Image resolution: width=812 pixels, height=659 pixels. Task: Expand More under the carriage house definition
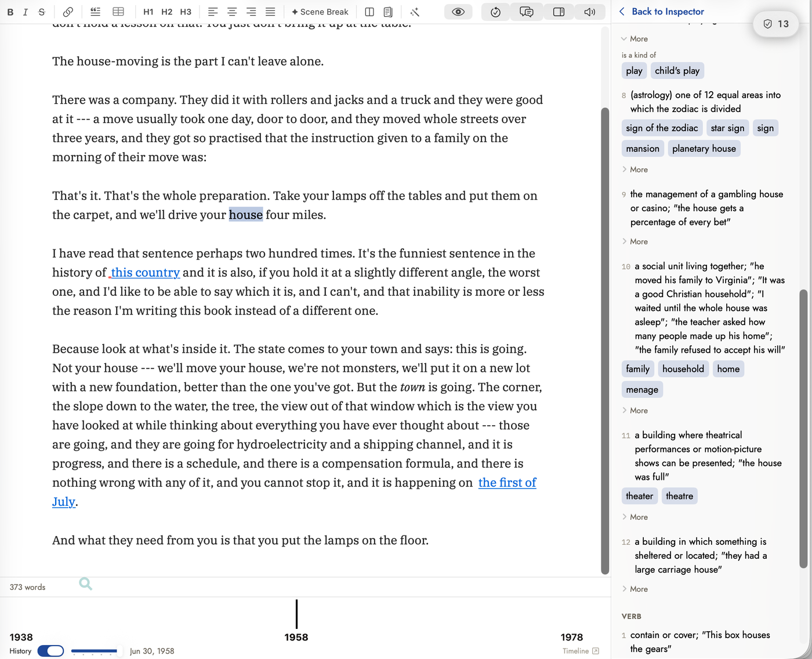(x=635, y=589)
